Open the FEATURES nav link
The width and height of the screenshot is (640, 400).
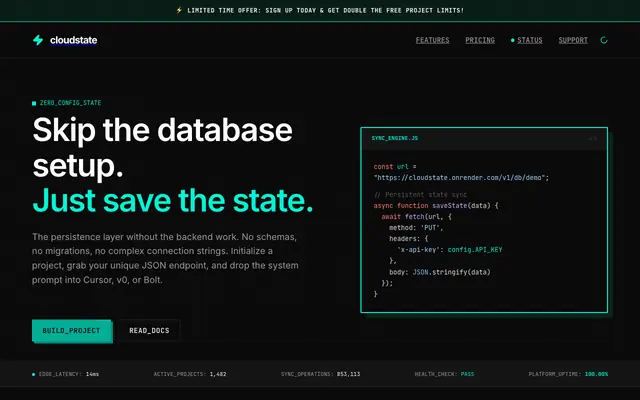(x=432, y=40)
